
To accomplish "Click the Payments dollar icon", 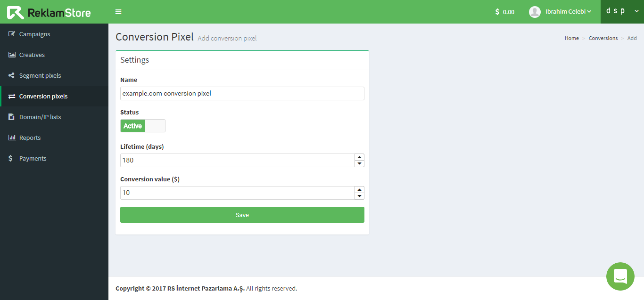I will [11, 158].
